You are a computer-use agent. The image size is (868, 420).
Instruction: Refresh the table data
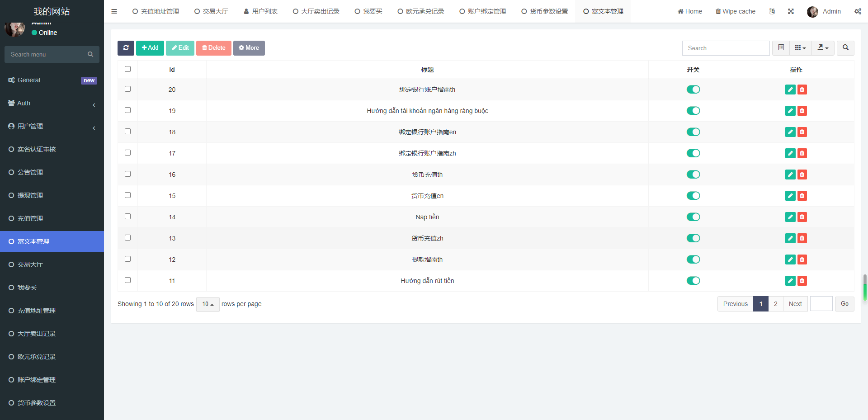pos(126,48)
